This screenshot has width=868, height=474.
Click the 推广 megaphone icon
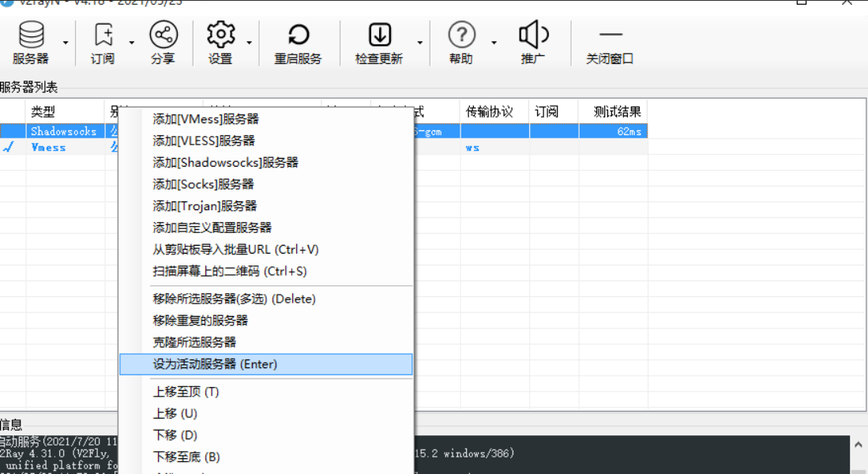click(x=533, y=35)
